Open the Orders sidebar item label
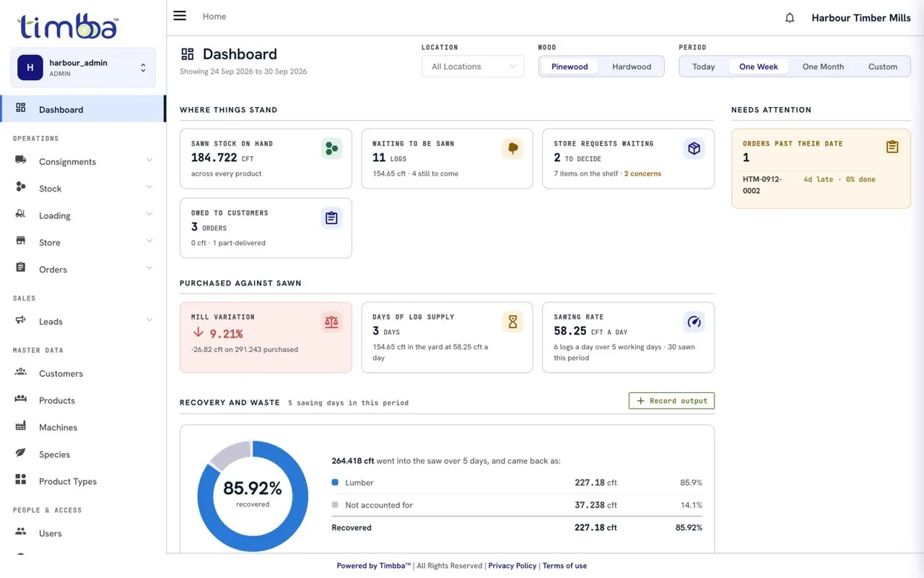This screenshot has height=578, width=924. click(53, 269)
